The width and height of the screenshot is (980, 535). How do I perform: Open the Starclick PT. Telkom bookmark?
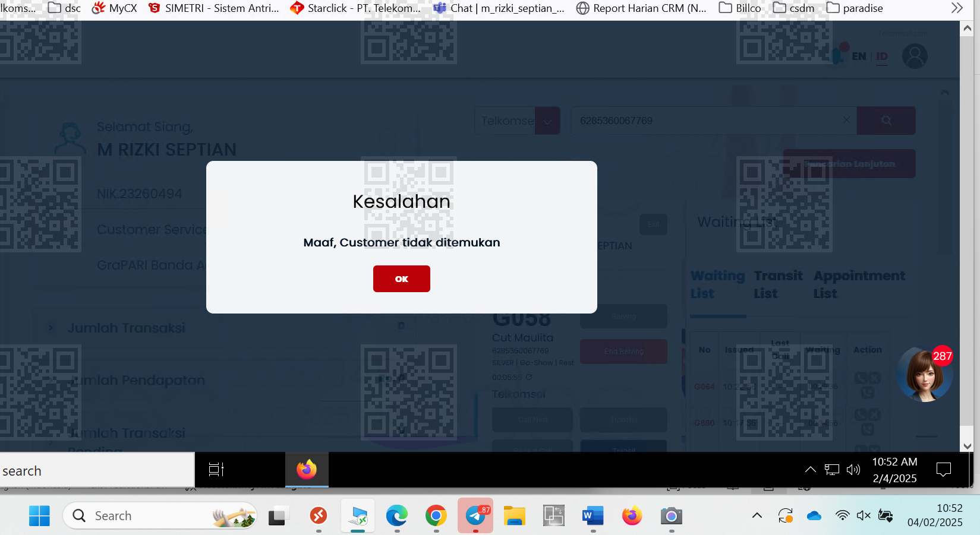(355, 8)
